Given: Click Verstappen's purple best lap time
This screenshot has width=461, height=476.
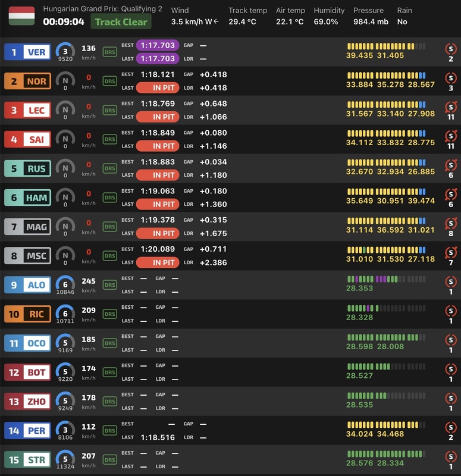Looking at the screenshot, I should 158,45.
